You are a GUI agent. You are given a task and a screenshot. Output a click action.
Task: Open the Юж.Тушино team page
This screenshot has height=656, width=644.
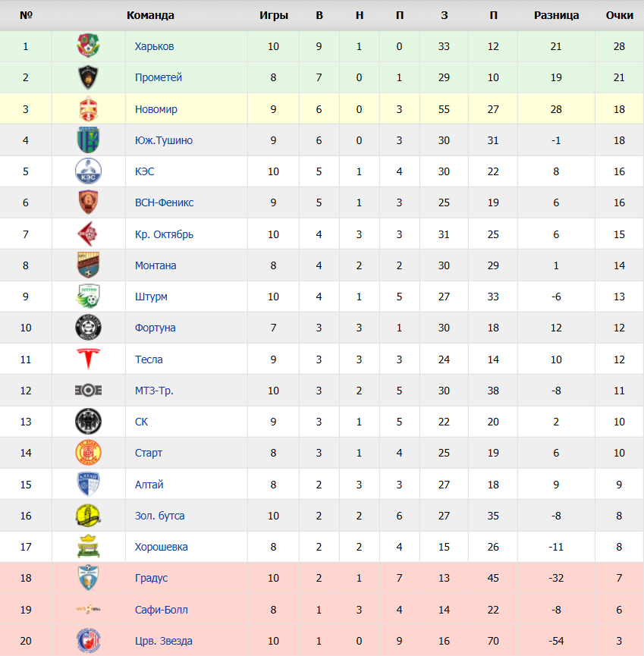(164, 140)
